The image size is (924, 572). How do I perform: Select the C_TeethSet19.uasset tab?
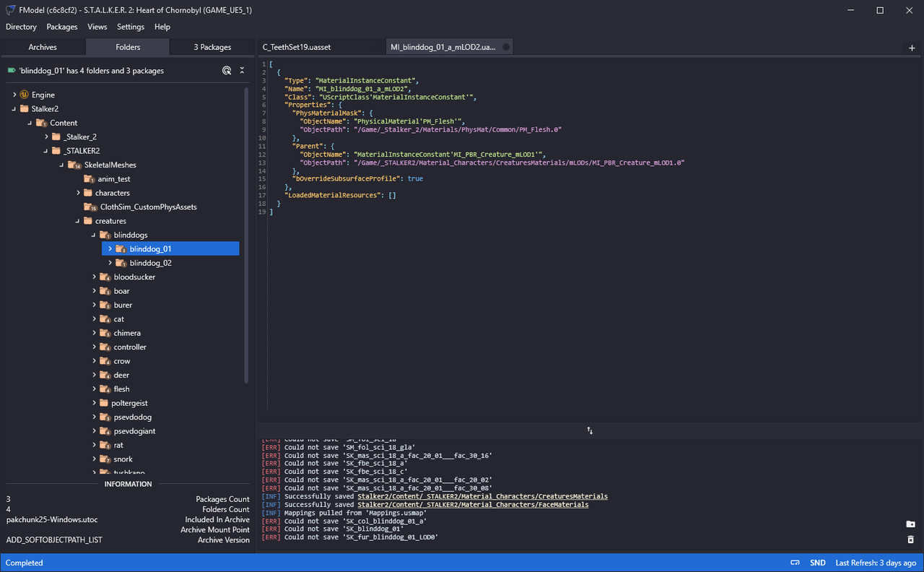297,47
